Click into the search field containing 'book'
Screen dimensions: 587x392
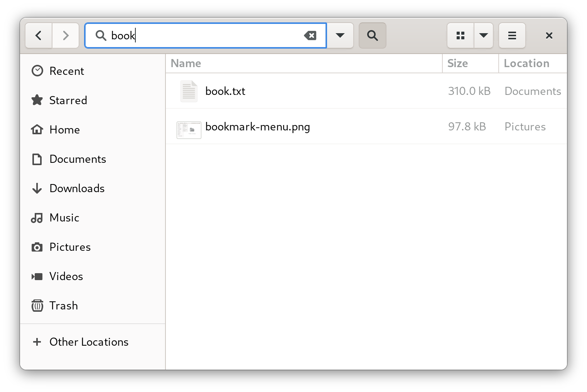pos(206,35)
